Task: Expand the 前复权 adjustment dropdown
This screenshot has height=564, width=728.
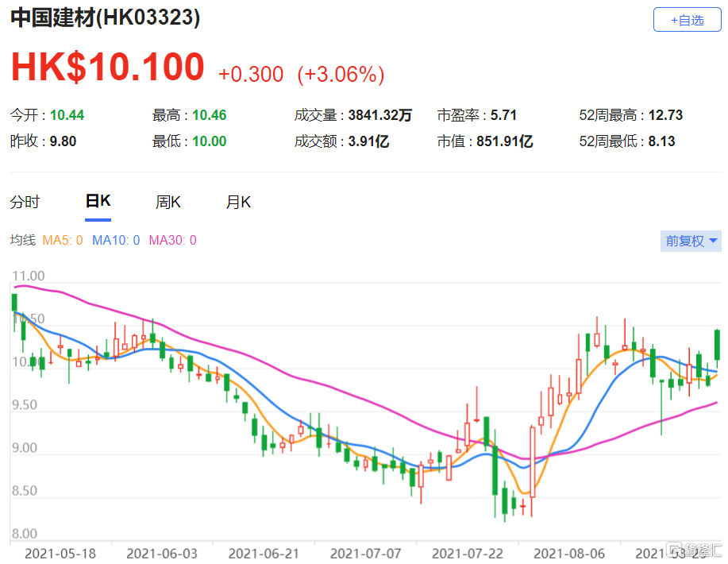Action: point(691,241)
